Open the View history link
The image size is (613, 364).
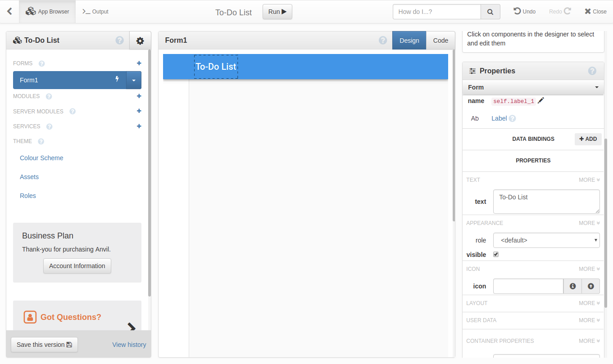point(129,345)
